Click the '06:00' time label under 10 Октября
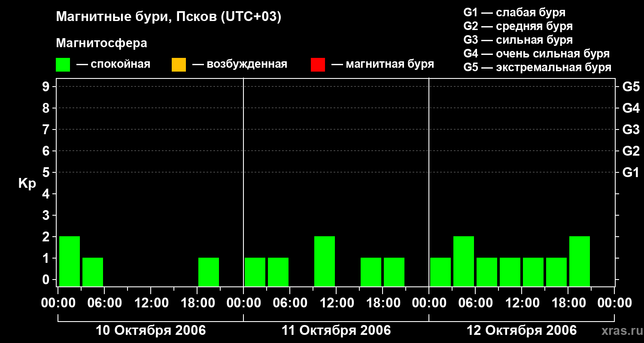The image size is (644, 343). click(x=104, y=303)
